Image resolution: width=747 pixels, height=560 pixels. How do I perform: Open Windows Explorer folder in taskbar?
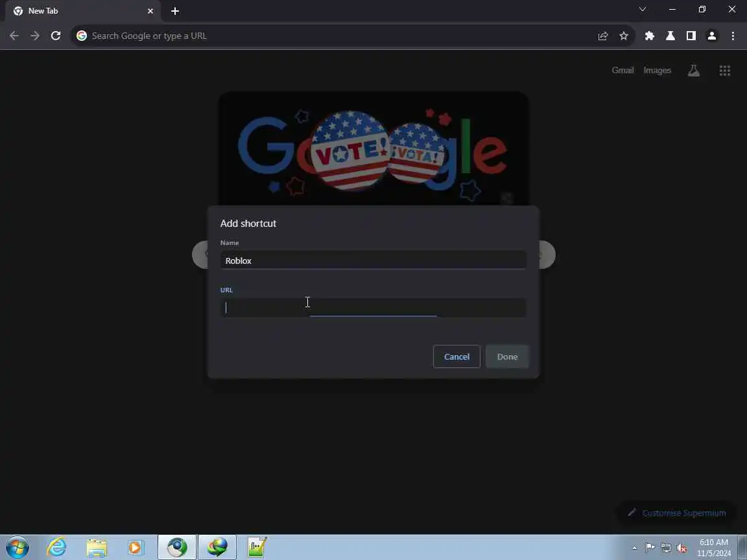click(97, 547)
